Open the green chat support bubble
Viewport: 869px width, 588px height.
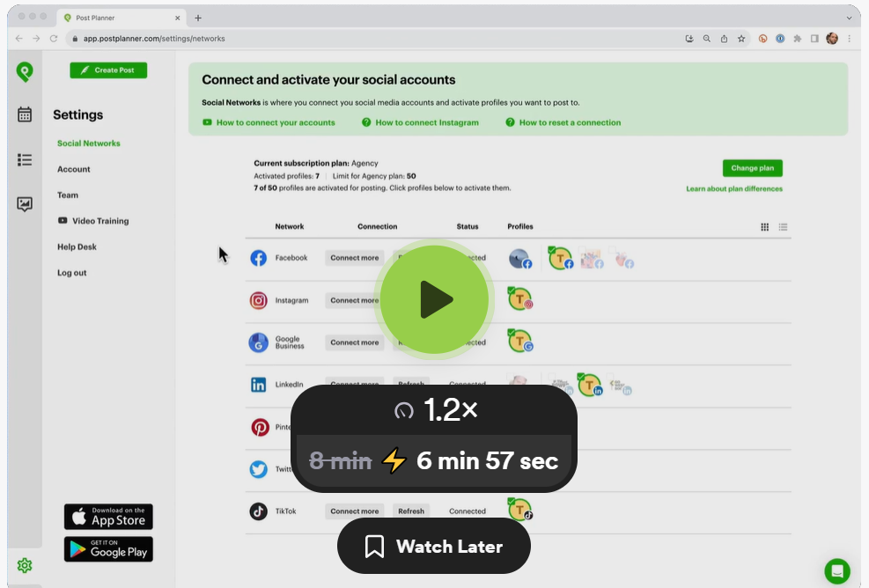coord(836,571)
